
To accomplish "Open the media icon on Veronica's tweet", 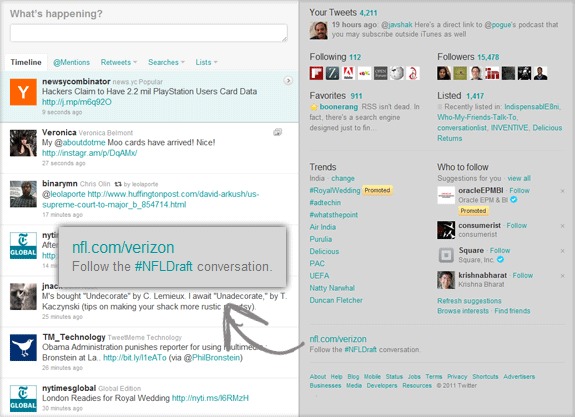I will coord(278,132).
